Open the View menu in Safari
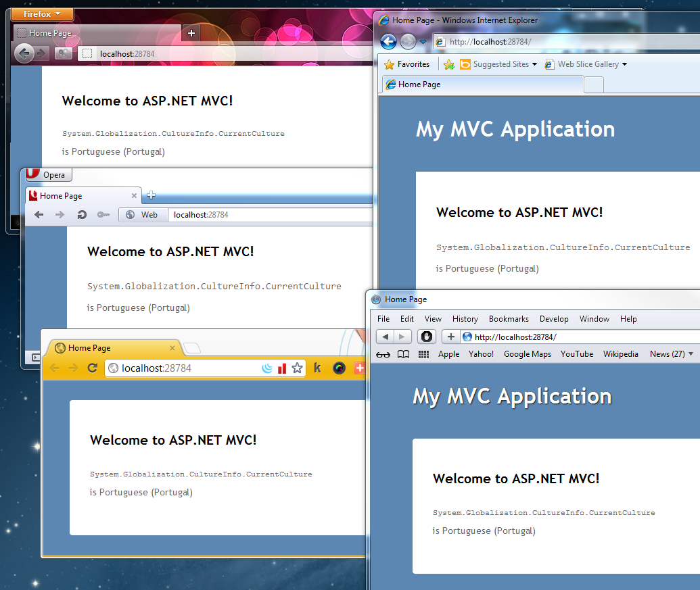The width and height of the screenshot is (700, 590). pyautogui.click(x=433, y=319)
